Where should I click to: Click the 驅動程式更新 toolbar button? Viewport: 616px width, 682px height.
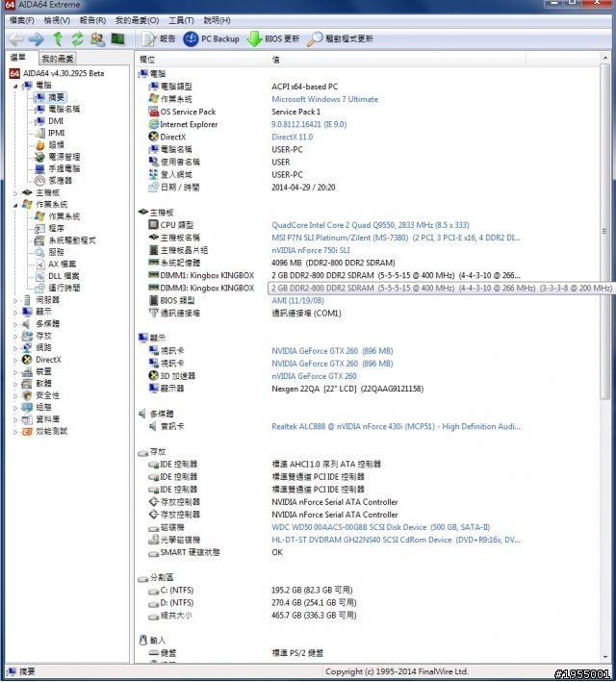340,39
